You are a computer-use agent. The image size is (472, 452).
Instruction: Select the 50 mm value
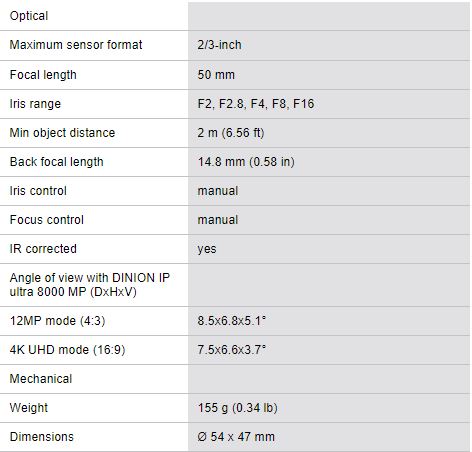(x=216, y=75)
